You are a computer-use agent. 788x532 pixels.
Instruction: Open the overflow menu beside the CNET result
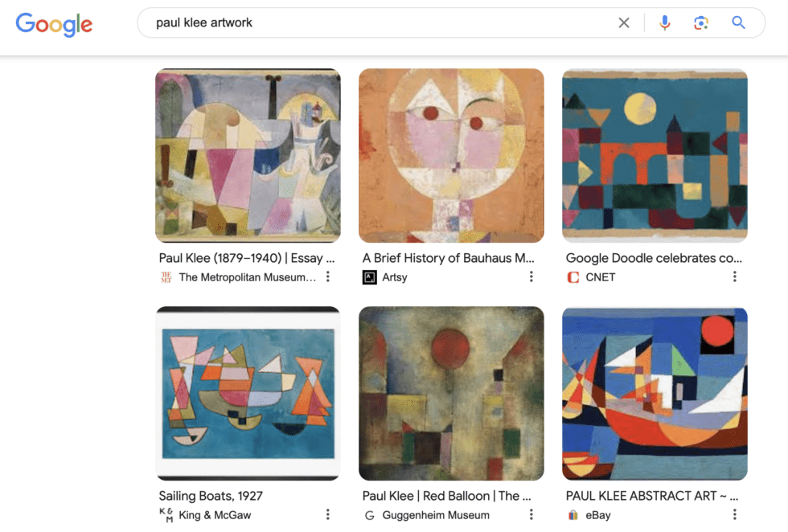pyautogui.click(x=735, y=276)
